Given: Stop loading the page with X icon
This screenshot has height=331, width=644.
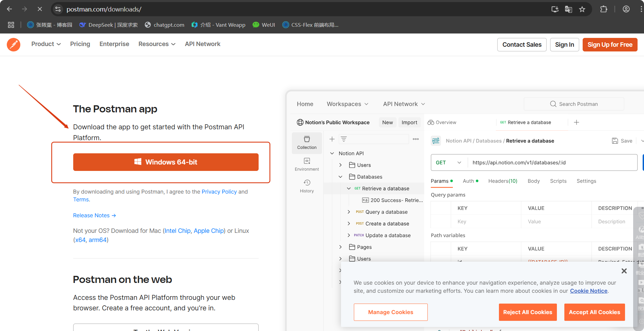Looking at the screenshot, I should pyautogui.click(x=40, y=9).
